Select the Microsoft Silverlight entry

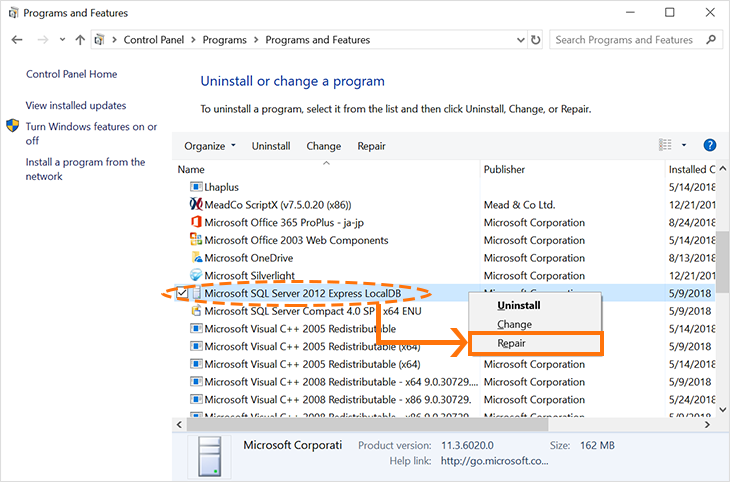(250, 276)
